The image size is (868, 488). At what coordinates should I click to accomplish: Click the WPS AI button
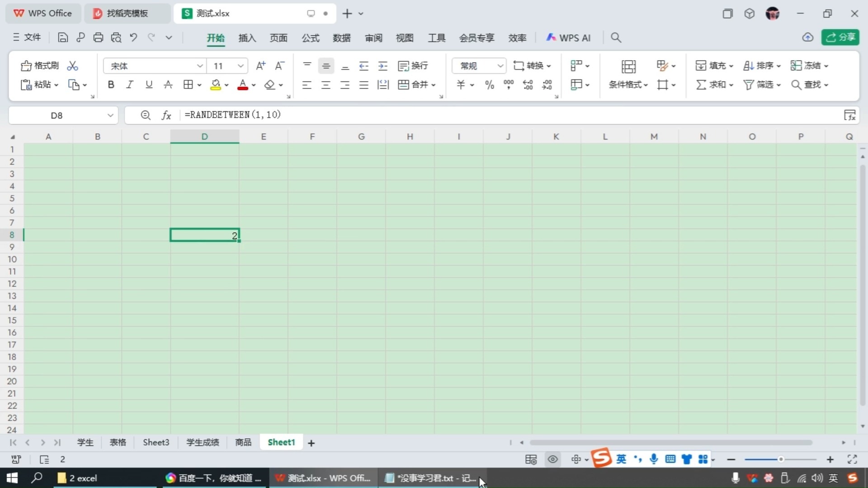[568, 38]
